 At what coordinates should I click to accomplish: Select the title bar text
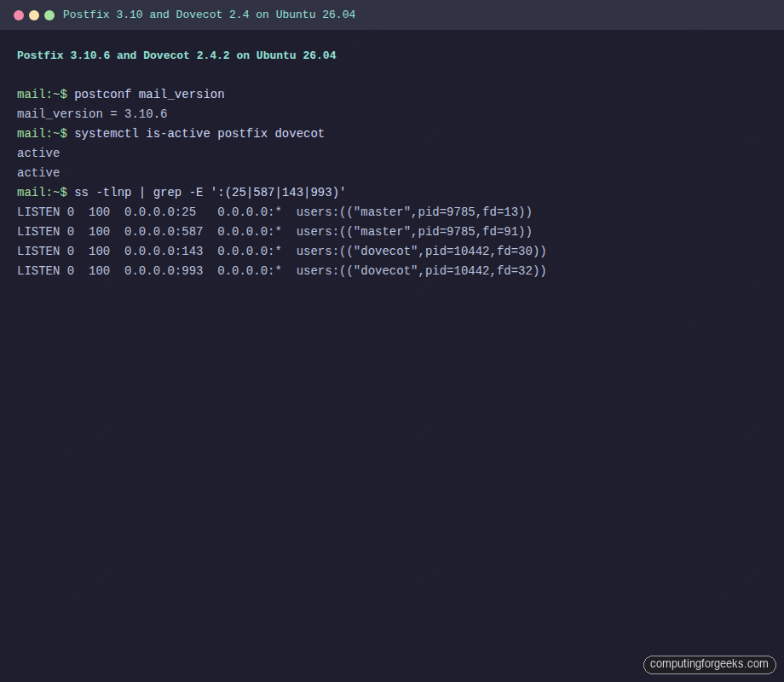(x=210, y=14)
